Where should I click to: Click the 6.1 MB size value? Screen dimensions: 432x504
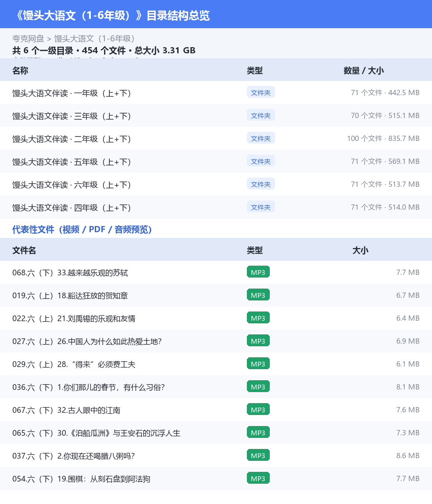pyautogui.click(x=408, y=364)
